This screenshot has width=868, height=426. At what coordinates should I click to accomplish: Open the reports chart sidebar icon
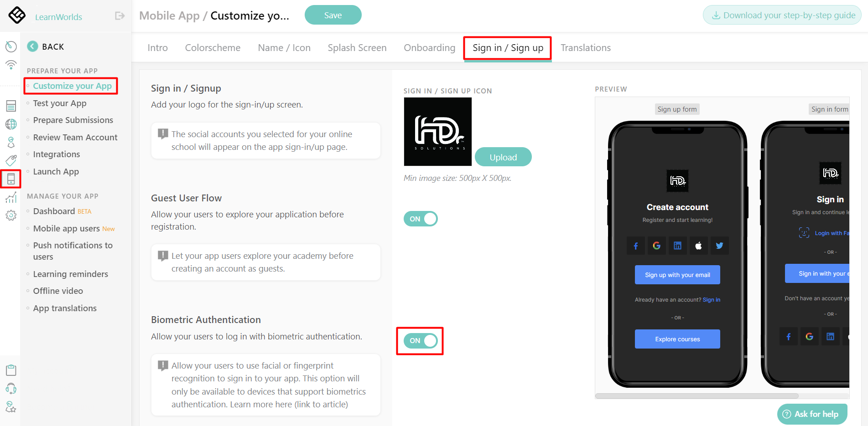tap(11, 197)
